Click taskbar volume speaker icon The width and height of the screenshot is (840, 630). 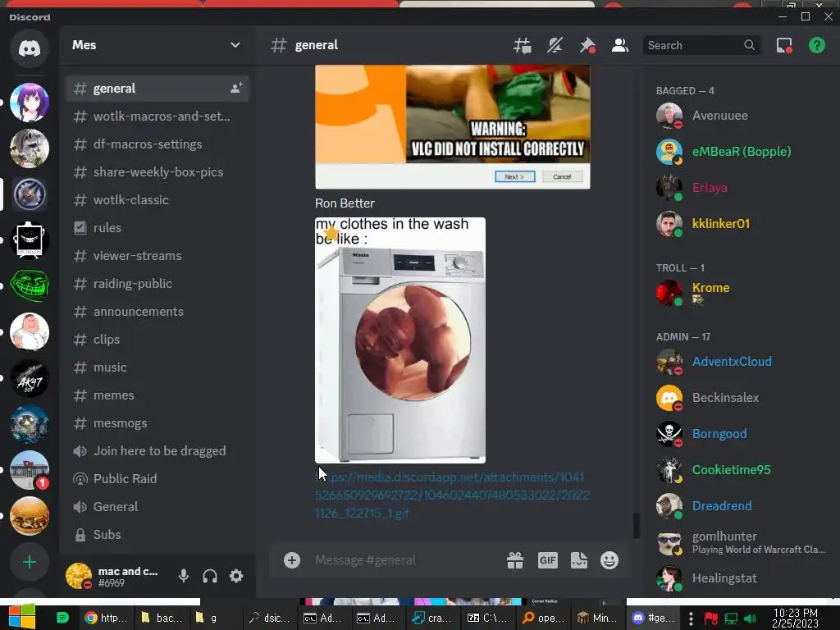point(750,619)
